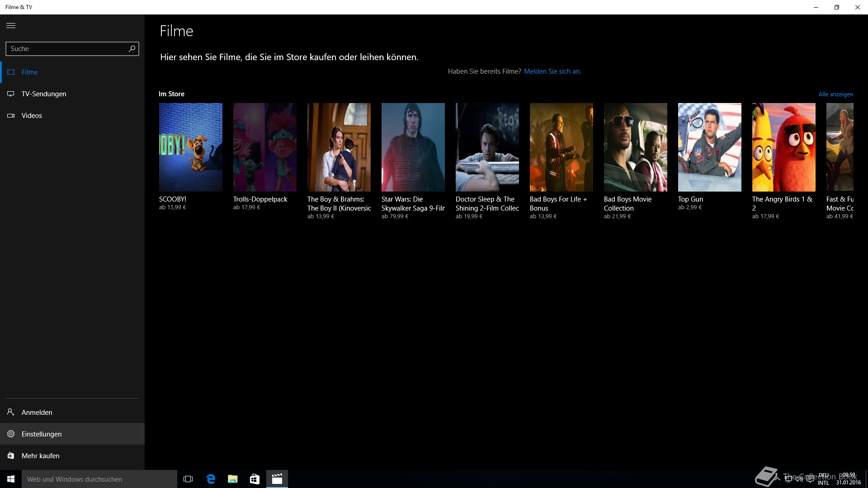The height and width of the screenshot is (488, 868).
Task: Click the Mehr kaufen shopping bag icon
Action: tap(11, 456)
